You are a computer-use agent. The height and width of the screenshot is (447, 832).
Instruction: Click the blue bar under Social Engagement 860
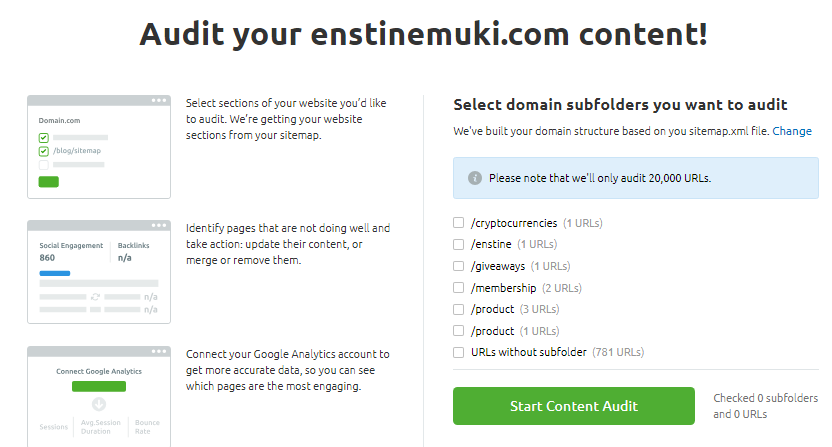54,272
